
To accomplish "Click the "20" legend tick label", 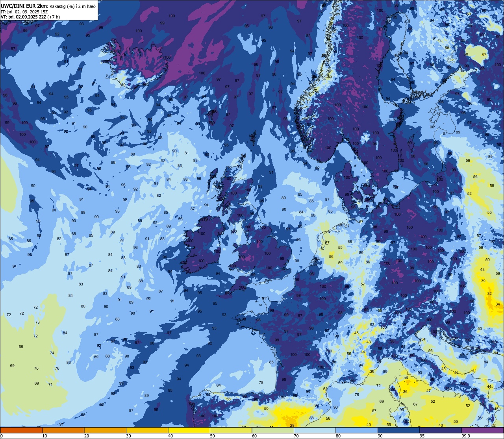I will click(86, 436).
